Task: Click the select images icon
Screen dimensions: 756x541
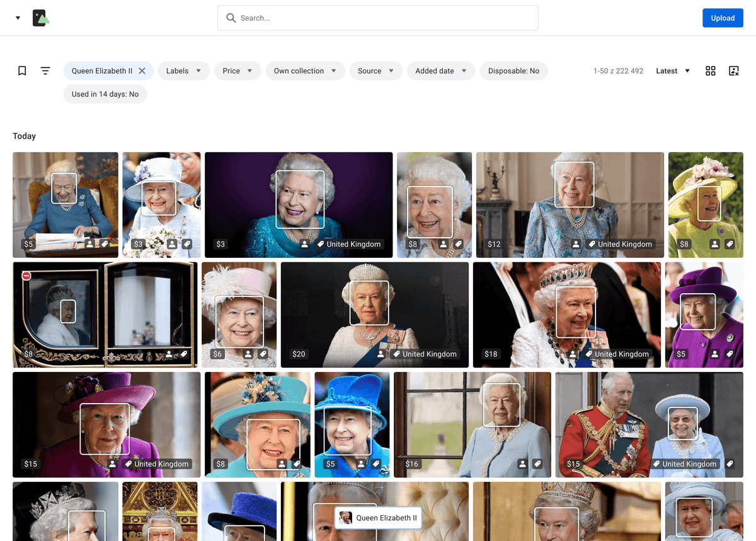Action: [x=734, y=71]
